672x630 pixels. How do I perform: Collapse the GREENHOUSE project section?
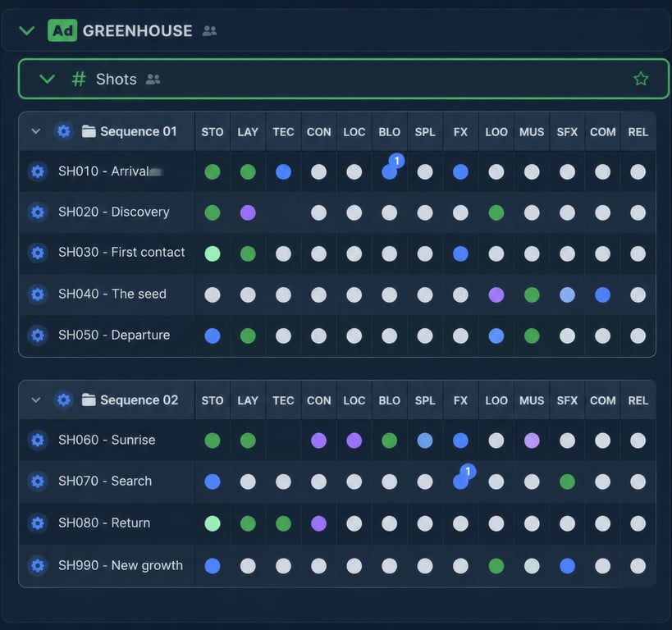click(x=27, y=31)
